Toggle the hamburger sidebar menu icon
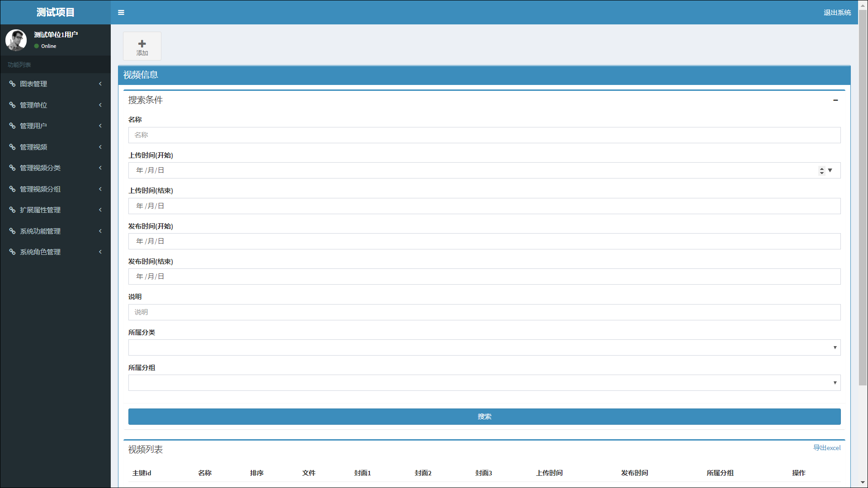868x488 pixels. click(x=121, y=13)
